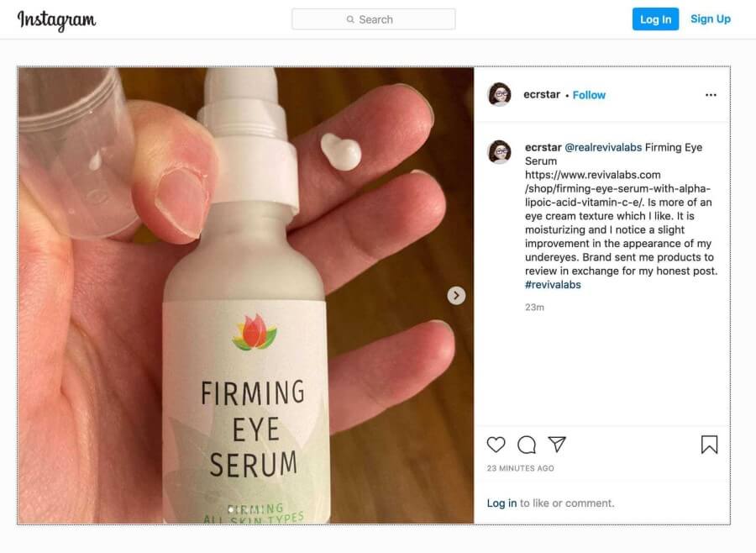The width and height of the screenshot is (756, 553).
Task: Open the '23 minutes ago' timestamp
Action: point(520,468)
